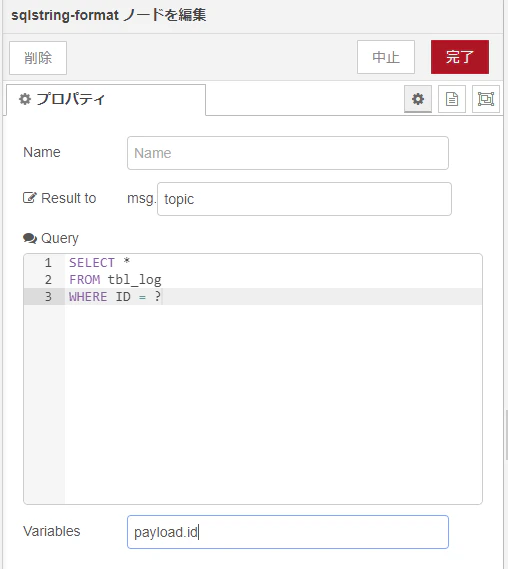Click the Name input field

288,153
